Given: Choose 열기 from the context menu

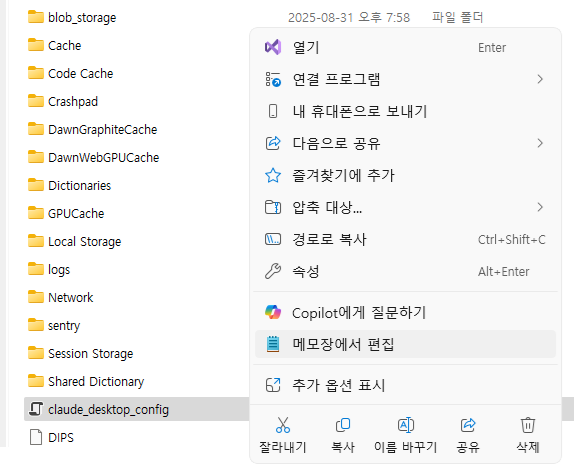Looking at the screenshot, I should pyautogui.click(x=406, y=47).
